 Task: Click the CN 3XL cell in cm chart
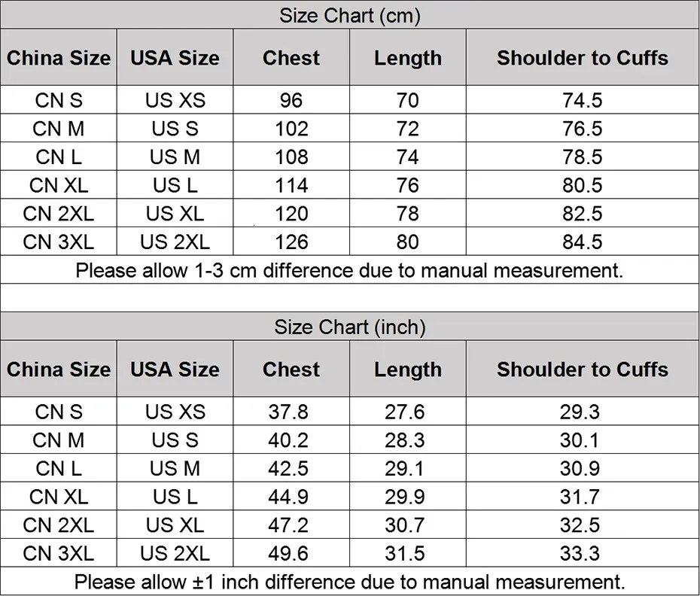click(x=59, y=242)
